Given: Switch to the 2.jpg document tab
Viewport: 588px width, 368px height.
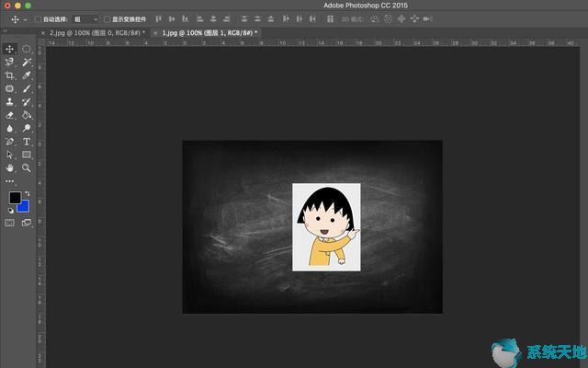Looking at the screenshot, I should click(x=97, y=33).
